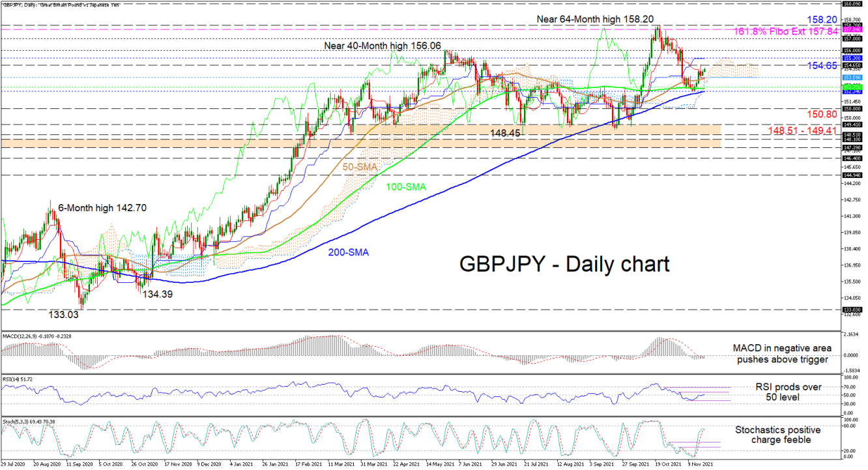Click the '160.090' price axis tag
This screenshot has height=470, width=868.
pos(852,4)
